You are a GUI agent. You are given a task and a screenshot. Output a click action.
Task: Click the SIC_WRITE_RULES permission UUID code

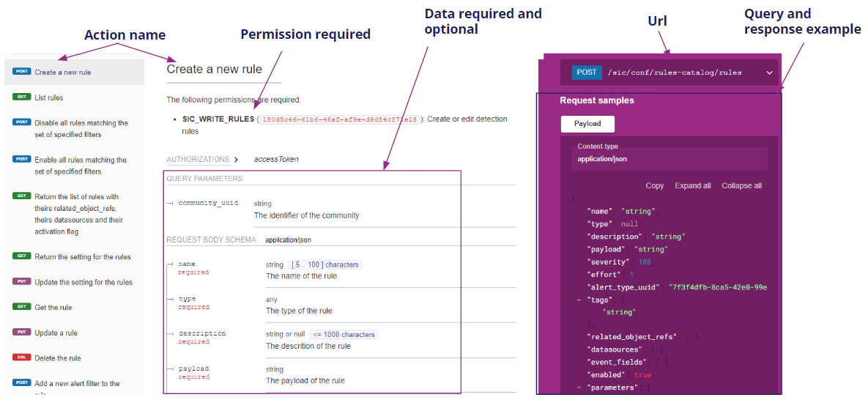pos(339,119)
